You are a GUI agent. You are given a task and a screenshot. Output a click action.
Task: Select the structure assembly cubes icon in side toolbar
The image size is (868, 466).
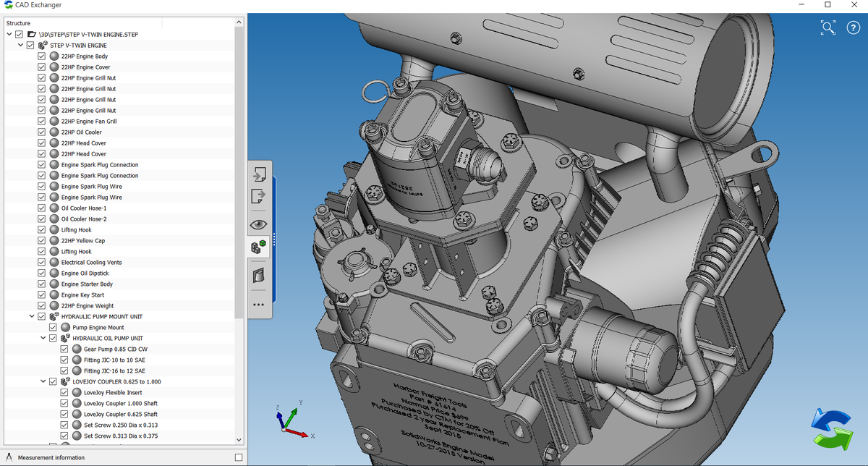[x=259, y=247]
